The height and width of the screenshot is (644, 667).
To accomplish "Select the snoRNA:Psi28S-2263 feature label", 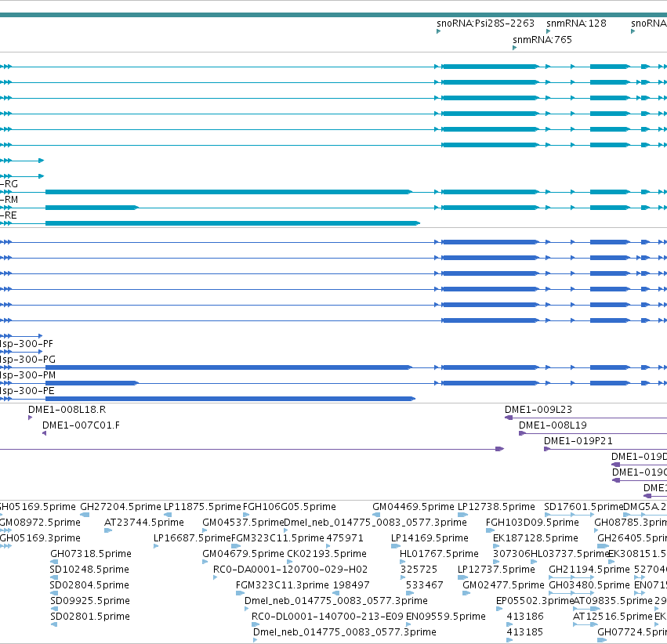I will (x=485, y=24).
